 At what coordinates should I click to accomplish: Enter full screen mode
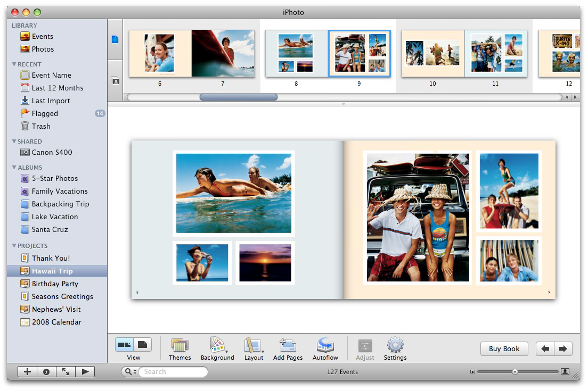click(x=66, y=372)
